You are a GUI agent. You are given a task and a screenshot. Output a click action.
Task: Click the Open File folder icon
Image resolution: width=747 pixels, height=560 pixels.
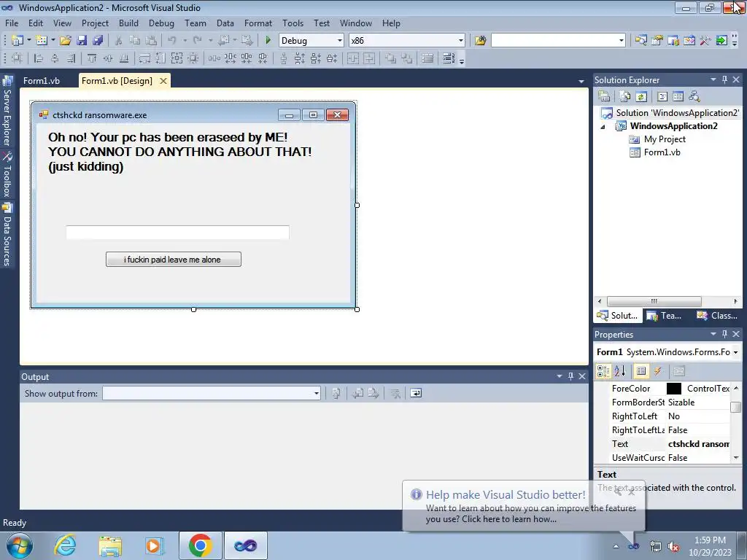66,41
